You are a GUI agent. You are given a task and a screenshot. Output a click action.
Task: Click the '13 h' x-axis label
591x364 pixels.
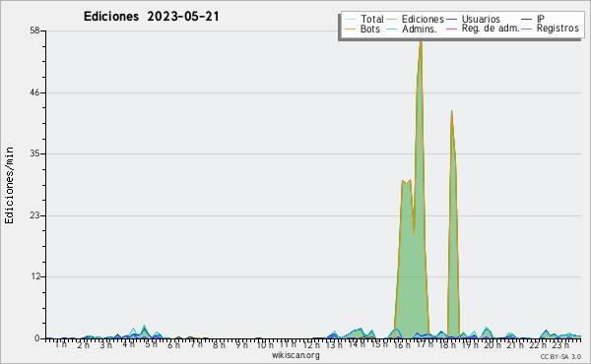334,344
